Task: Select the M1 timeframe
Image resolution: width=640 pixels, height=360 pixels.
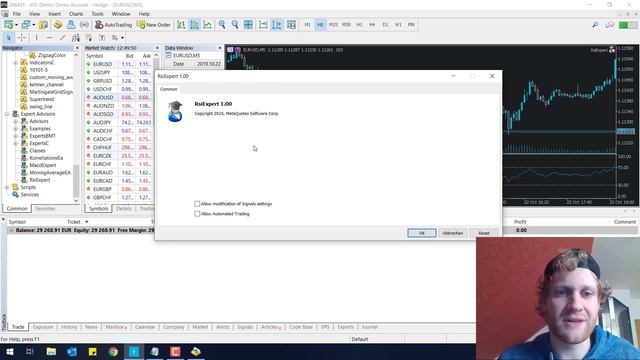Action: (x=307, y=25)
